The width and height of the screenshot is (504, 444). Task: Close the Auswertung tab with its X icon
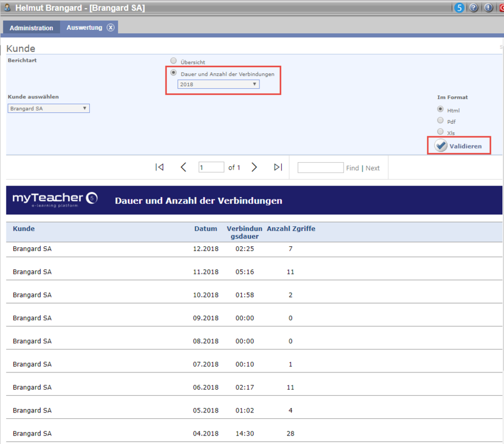coord(111,27)
